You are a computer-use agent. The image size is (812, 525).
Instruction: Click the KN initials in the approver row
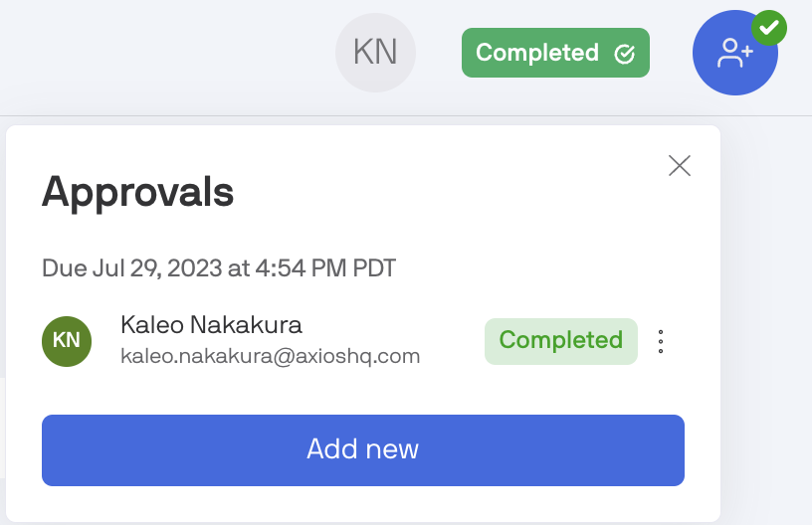(67, 341)
